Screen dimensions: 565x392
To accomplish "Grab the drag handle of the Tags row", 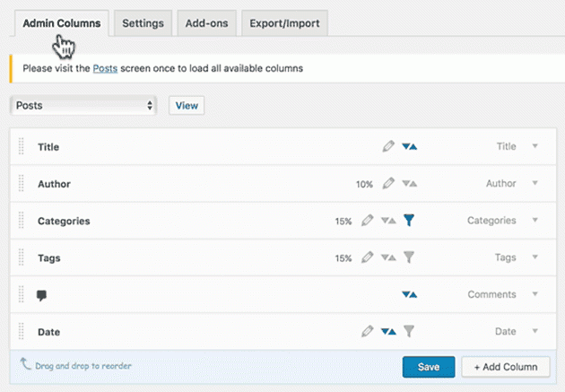I will 22,257.
